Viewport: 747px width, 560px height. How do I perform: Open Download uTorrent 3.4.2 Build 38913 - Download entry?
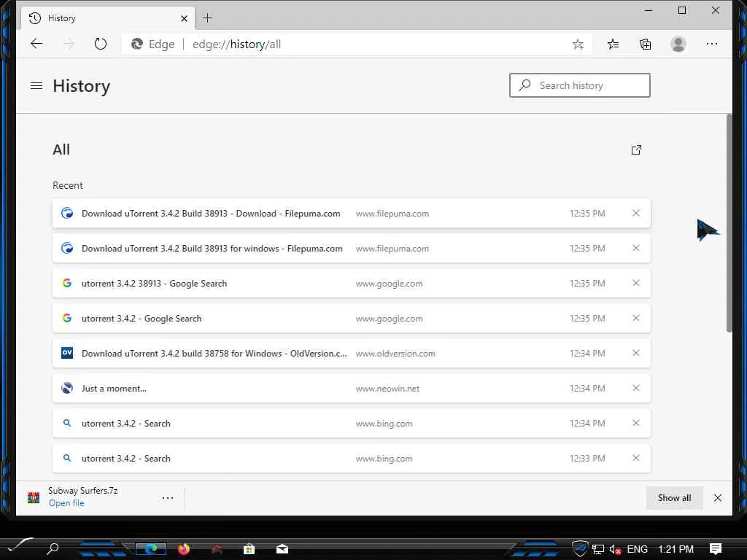coord(352,214)
